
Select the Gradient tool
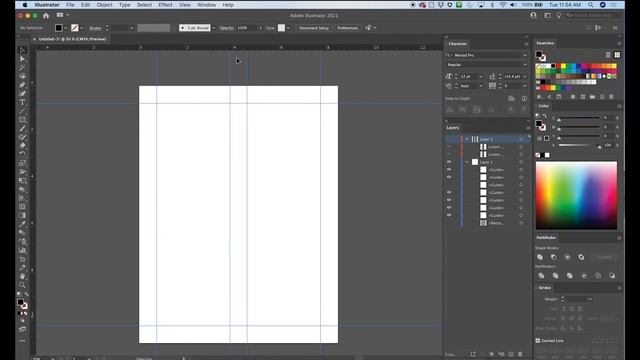[x=22, y=215]
